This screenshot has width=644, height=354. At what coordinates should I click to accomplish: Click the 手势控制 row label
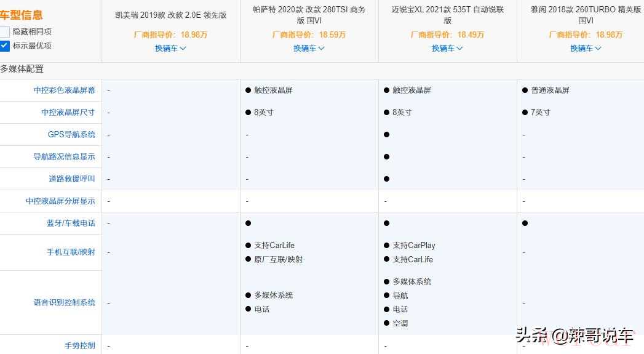(x=80, y=346)
